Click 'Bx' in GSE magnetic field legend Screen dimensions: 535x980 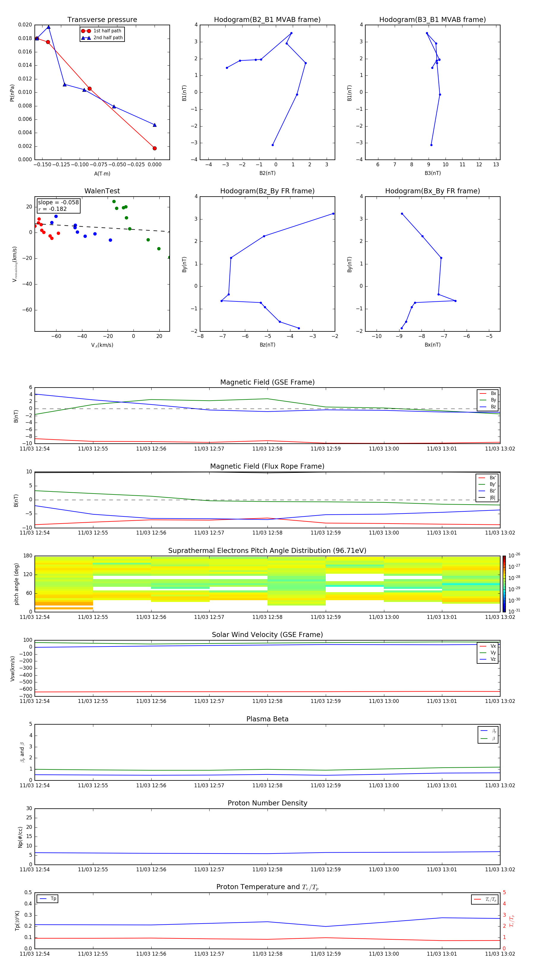(x=493, y=394)
